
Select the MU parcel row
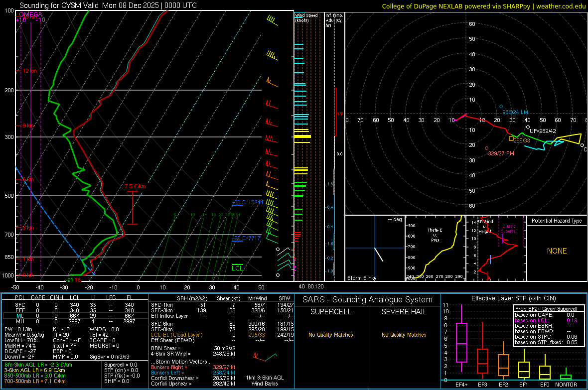coord(75,321)
